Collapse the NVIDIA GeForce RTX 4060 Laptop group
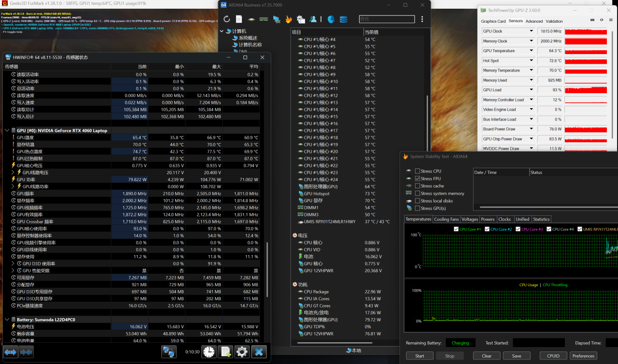Screen dimensions: 618x364 coord(7,130)
